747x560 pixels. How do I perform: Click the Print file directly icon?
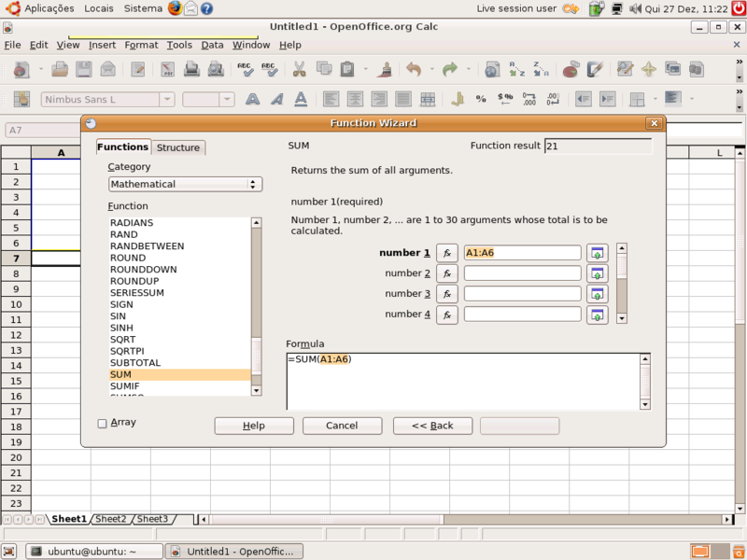(x=191, y=69)
